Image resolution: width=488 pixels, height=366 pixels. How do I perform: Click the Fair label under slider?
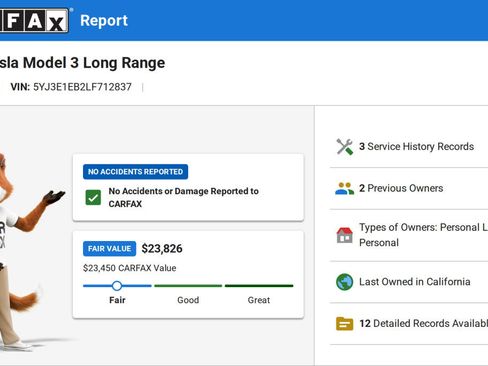pos(117,300)
